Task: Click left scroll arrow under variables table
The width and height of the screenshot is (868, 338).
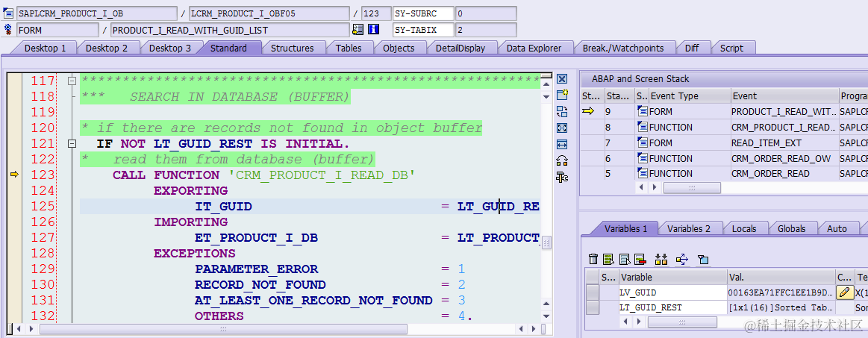Action: [x=627, y=322]
